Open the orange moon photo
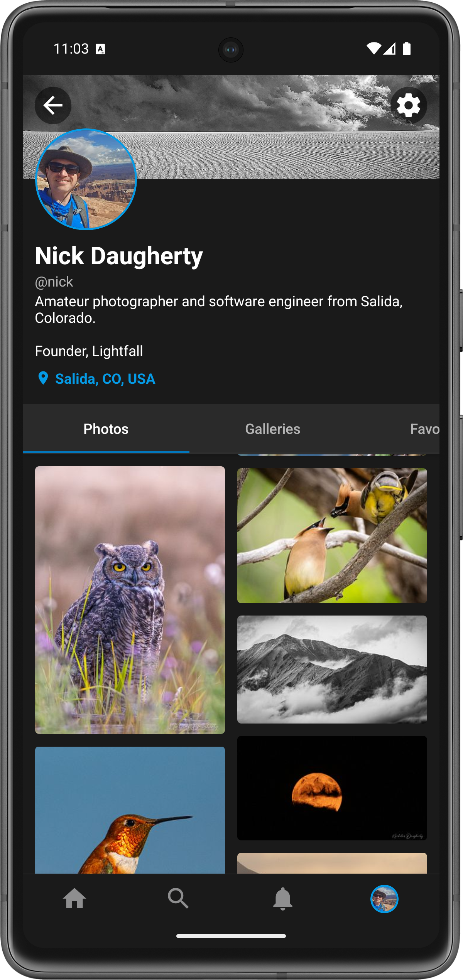 [x=332, y=788]
